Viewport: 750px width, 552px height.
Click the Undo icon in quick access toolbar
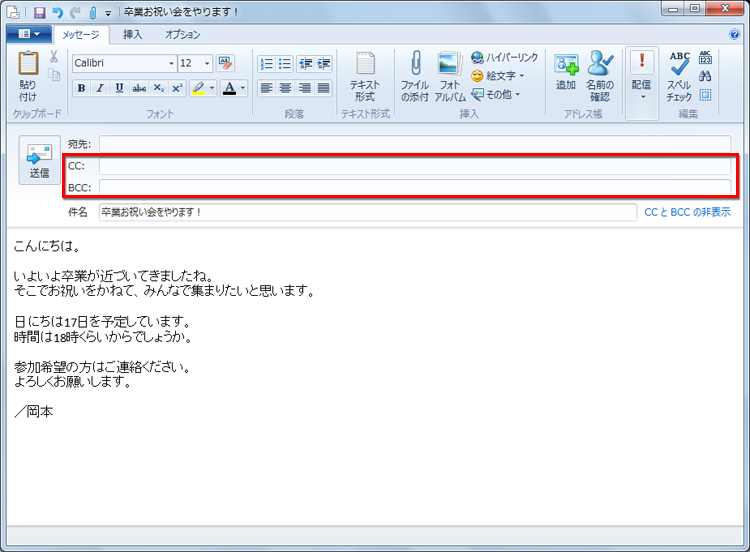(57, 12)
